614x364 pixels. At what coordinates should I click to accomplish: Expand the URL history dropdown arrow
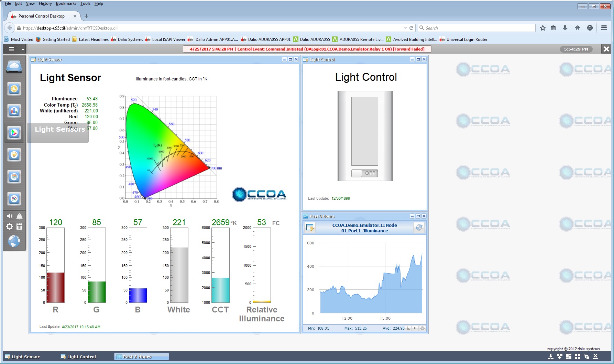point(405,28)
